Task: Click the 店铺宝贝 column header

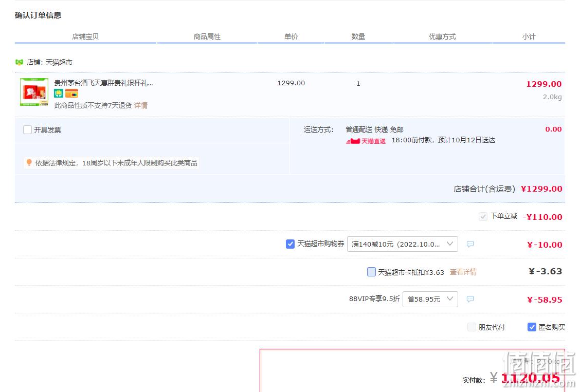Action: [x=85, y=36]
